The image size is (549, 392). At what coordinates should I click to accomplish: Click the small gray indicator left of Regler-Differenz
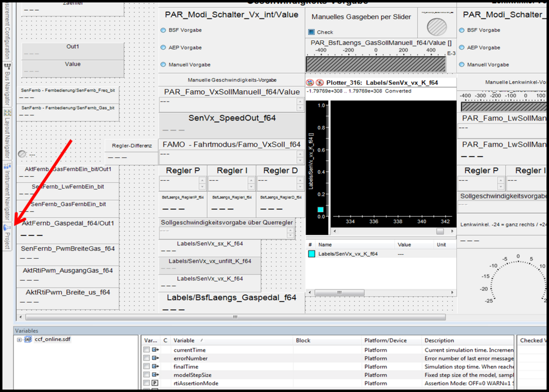[x=22, y=154]
